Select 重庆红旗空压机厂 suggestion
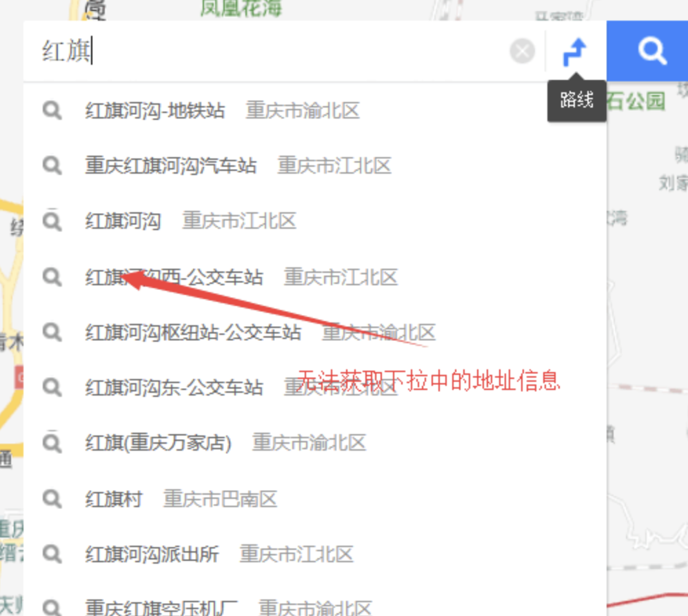Image resolution: width=688 pixels, height=616 pixels. click(x=161, y=607)
